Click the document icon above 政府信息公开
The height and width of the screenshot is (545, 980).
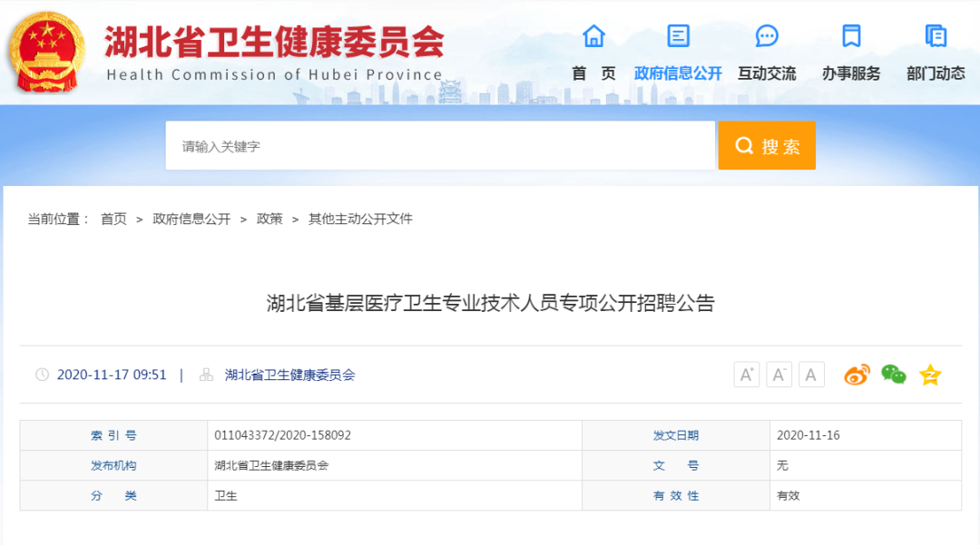click(x=677, y=36)
